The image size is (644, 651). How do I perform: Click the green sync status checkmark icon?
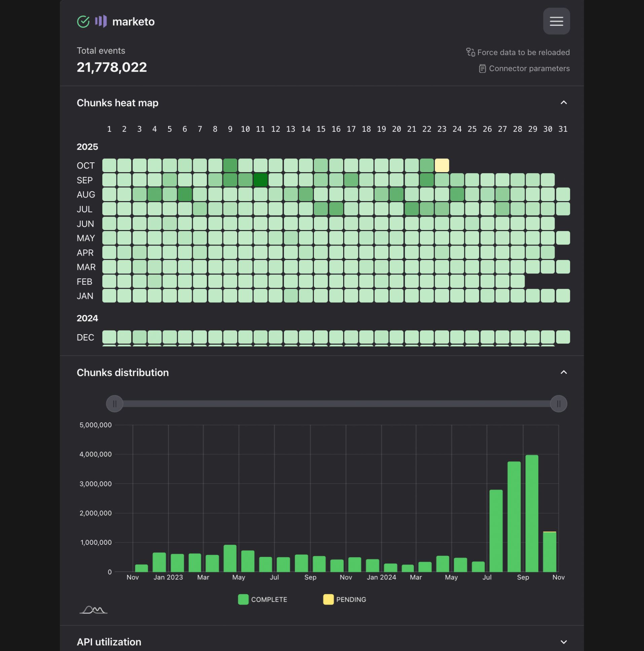coord(83,22)
